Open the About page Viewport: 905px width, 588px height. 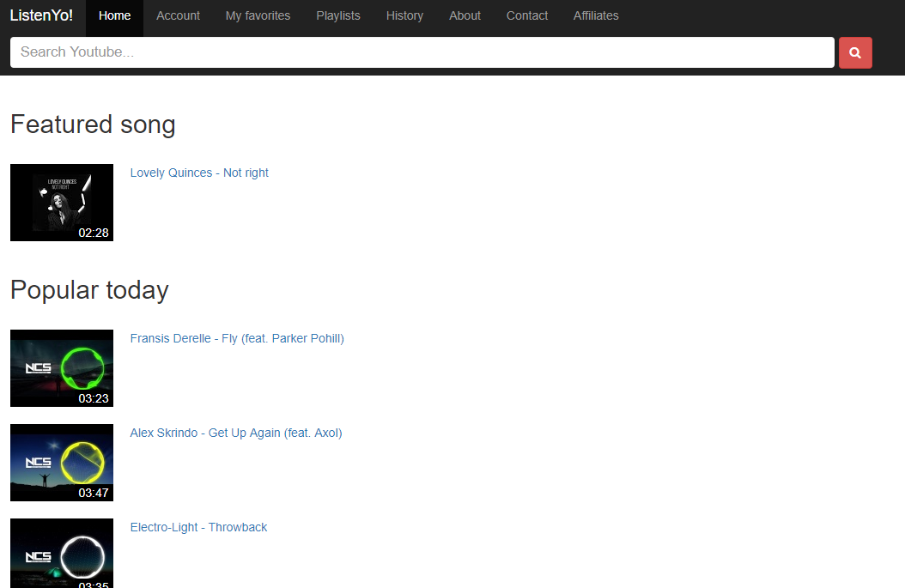coord(465,15)
